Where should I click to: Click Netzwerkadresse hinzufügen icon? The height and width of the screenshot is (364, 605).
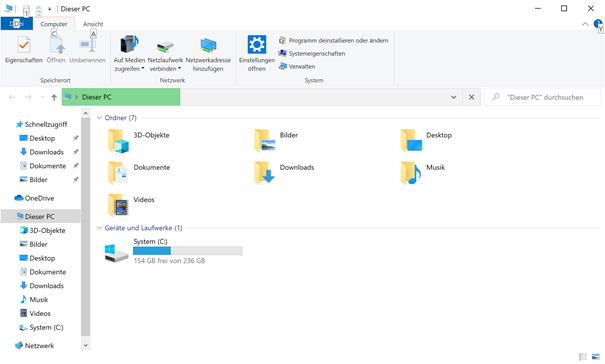click(x=208, y=46)
